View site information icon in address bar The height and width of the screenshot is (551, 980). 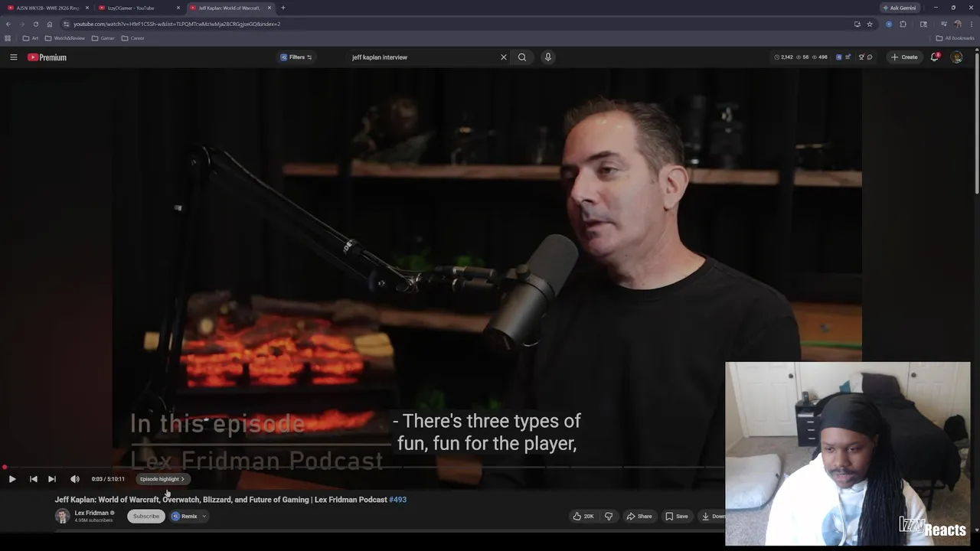67,24
